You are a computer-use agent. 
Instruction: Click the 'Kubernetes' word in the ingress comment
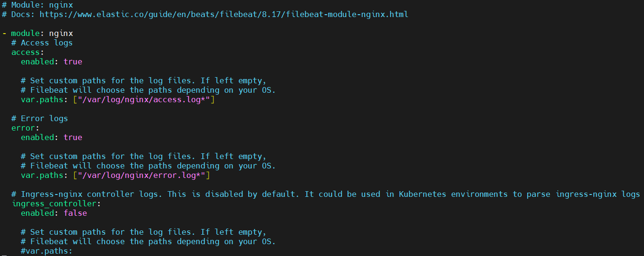(x=422, y=194)
